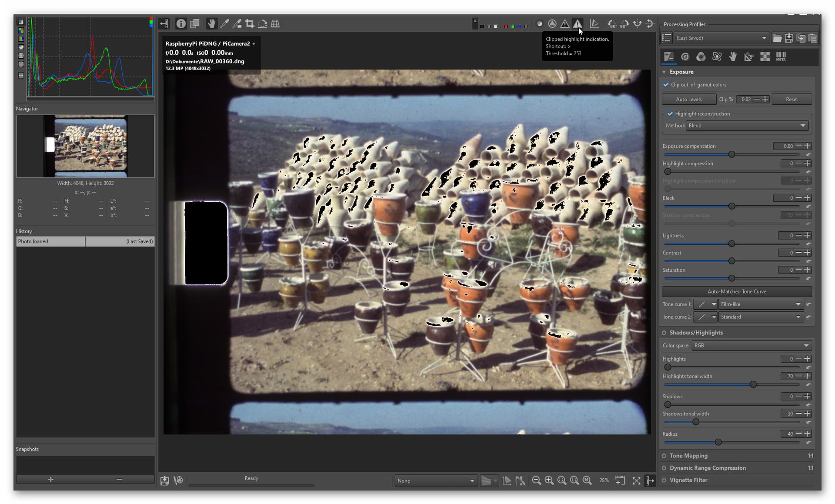This screenshot has height=504, width=835.
Task: Select Photo loaded history entry
Action: (85, 241)
